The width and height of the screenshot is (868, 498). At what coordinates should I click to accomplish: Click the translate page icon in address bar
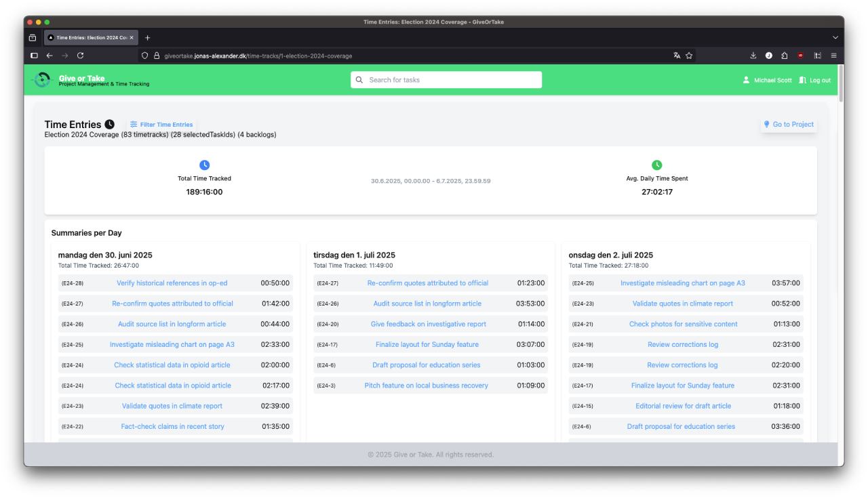click(x=677, y=56)
